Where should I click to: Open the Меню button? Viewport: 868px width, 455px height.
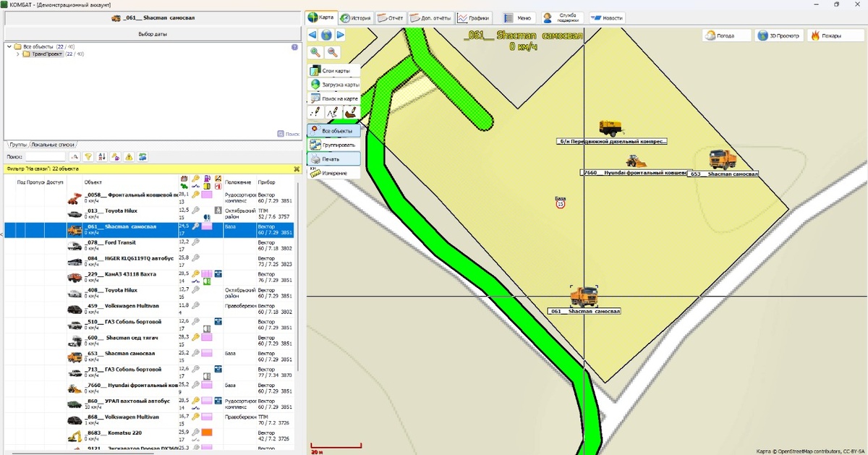(x=518, y=17)
